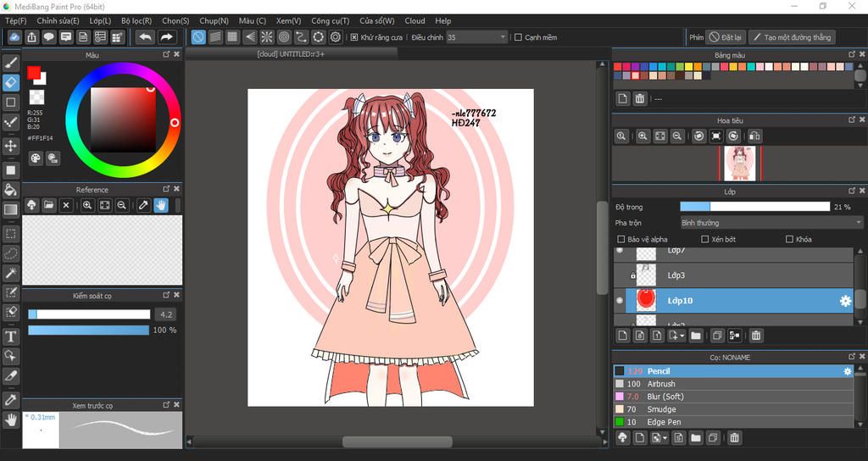868x461 pixels.
Task: Zoom out in the Navigator panel
Action: (677, 136)
